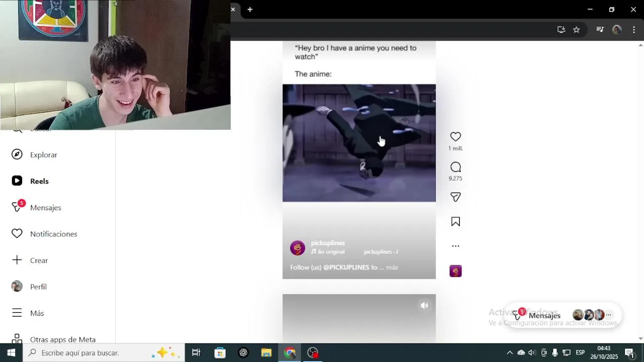Expand the caption with 'más'
Image resolution: width=644 pixels, height=362 pixels.
click(x=392, y=267)
